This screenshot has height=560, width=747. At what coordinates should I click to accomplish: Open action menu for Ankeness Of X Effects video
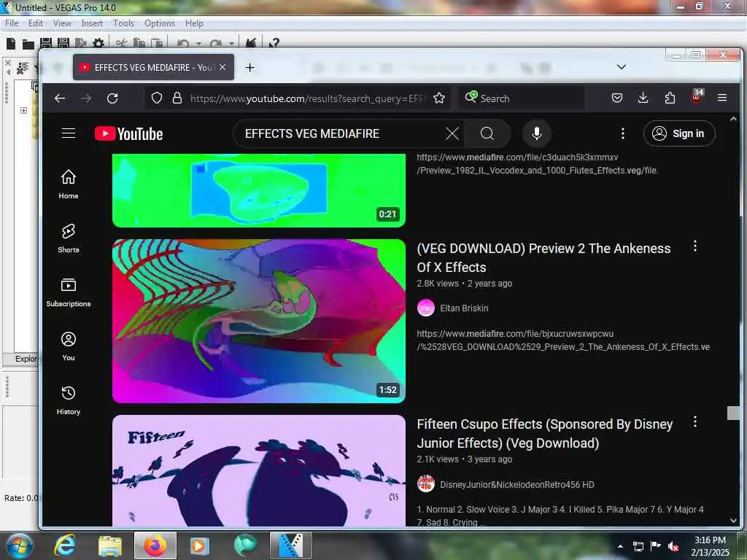coord(695,246)
